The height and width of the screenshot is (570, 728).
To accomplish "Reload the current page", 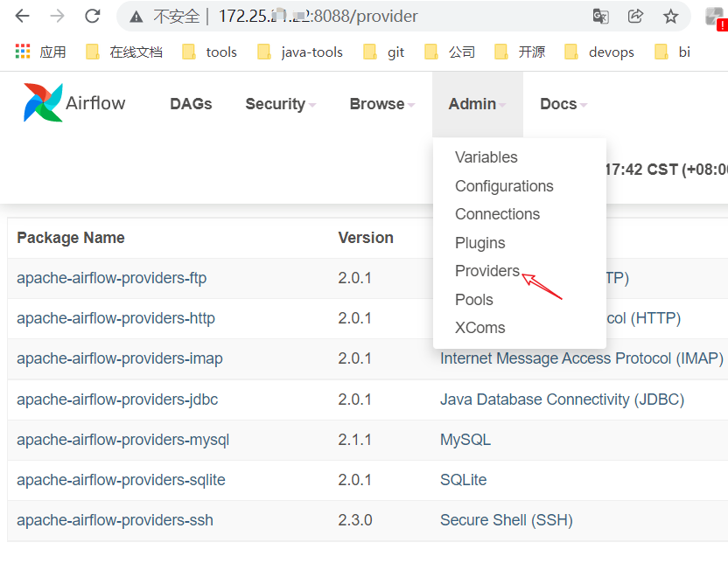I will 91,16.
